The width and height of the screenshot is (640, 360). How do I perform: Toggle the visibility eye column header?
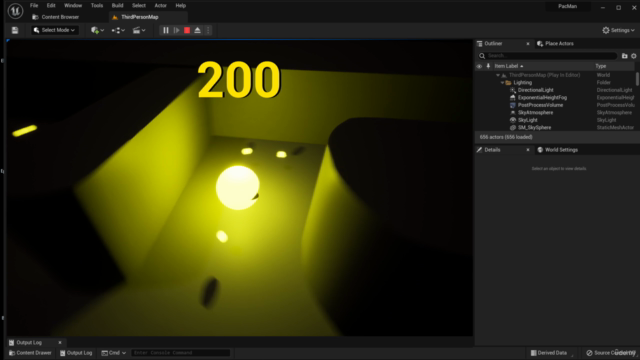(479, 66)
